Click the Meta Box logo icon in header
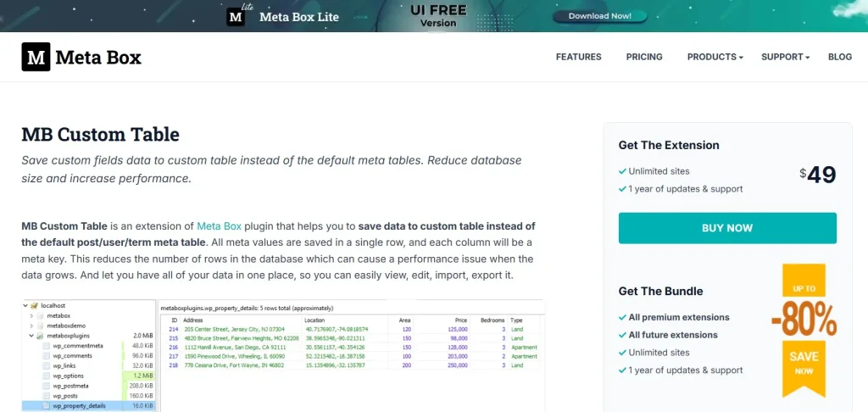Image resolution: width=868 pixels, height=412 pixels. pos(36,57)
